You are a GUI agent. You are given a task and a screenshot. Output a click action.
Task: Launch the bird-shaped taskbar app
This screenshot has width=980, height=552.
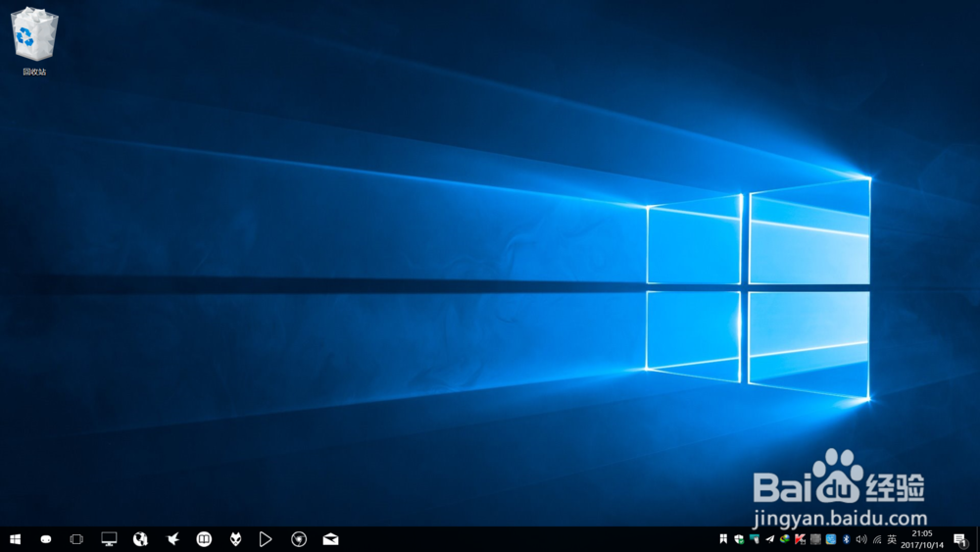pos(172,539)
